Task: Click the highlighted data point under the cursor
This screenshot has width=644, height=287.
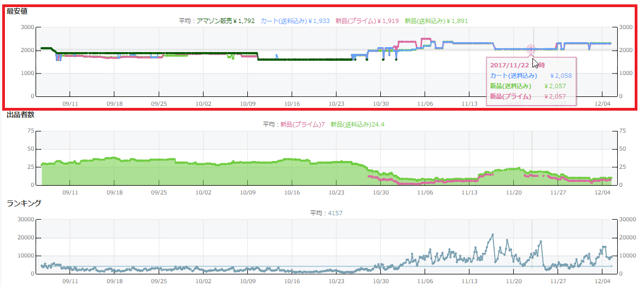Action: [530, 49]
